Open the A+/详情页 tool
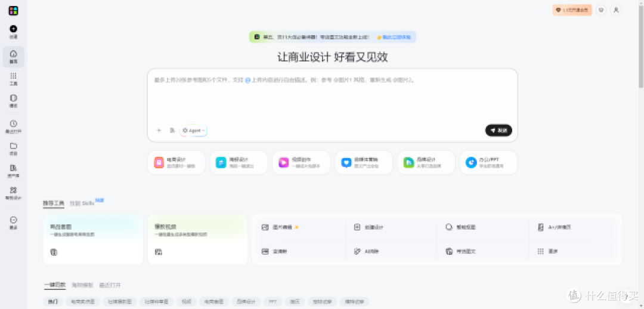This screenshot has width=644, height=309. click(x=554, y=227)
